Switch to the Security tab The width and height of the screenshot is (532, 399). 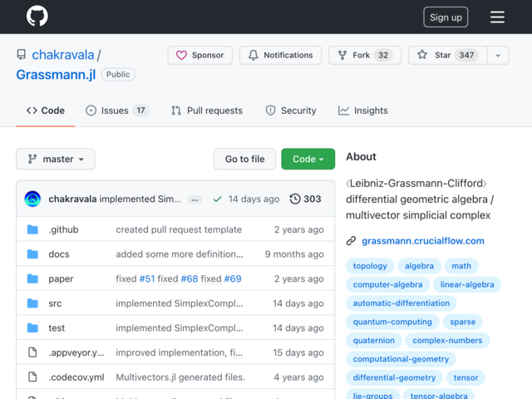click(291, 111)
